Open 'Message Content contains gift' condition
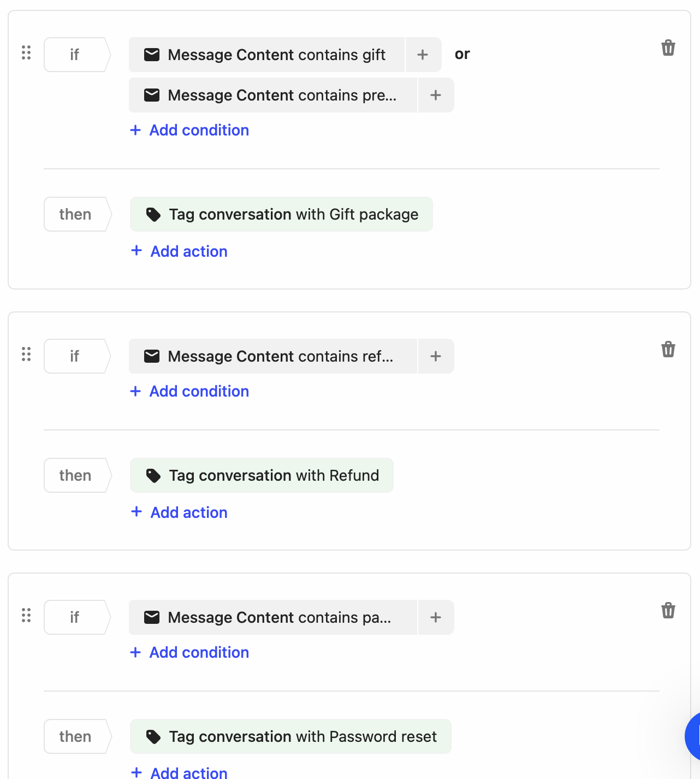 click(268, 55)
